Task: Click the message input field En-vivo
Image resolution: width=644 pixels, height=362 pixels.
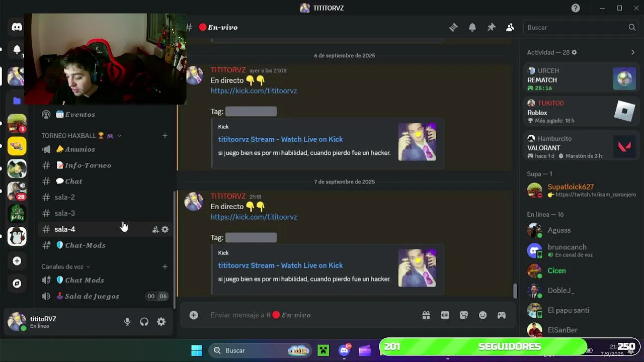Action: pos(312,315)
